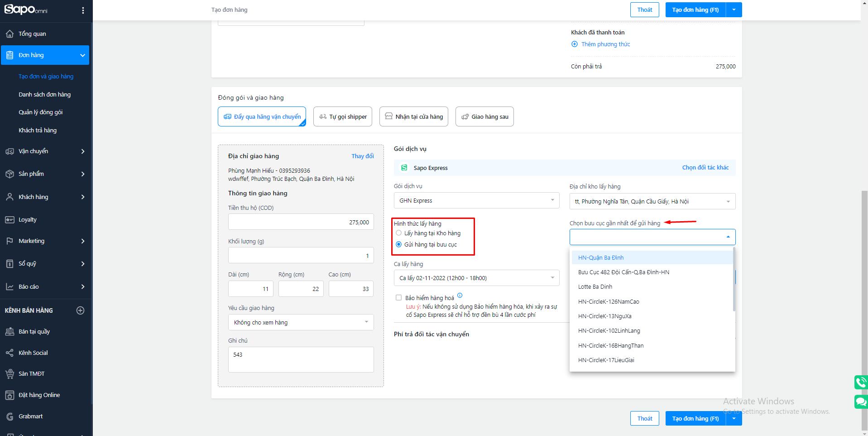The height and width of the screenshot is (436, 868).
Task: Collapse the Chọn bưu cục dropdown field
Action: (x=652, y=237)
